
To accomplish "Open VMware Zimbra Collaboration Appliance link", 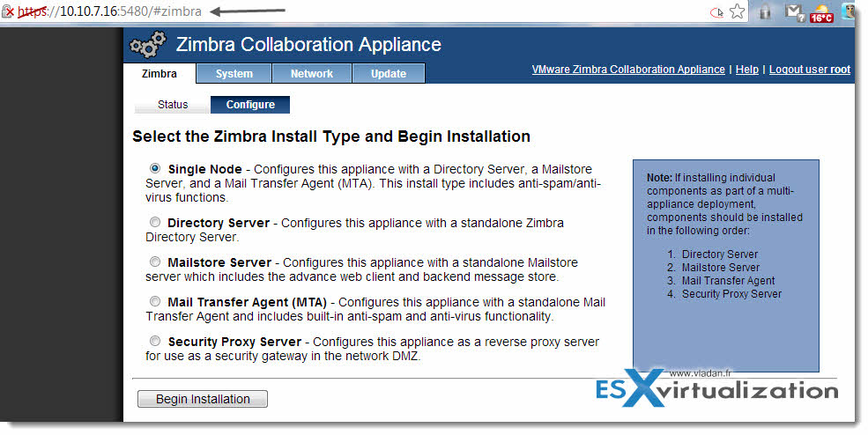I will point(628,70).
